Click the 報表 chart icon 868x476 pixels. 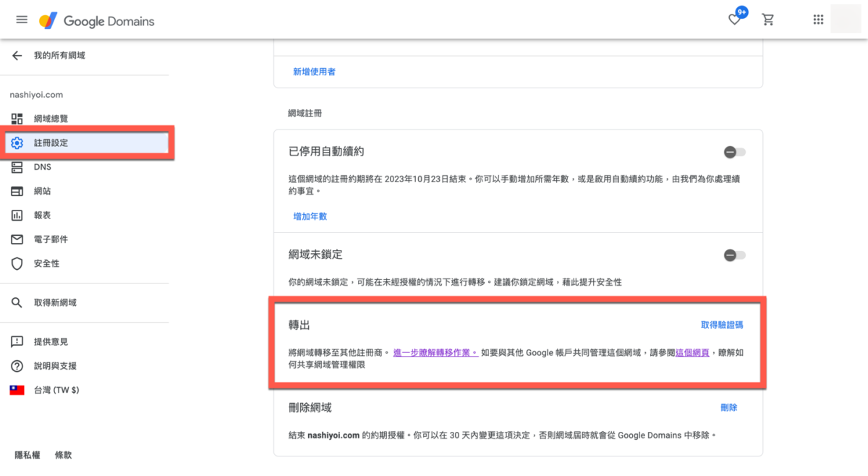(17, 216)
